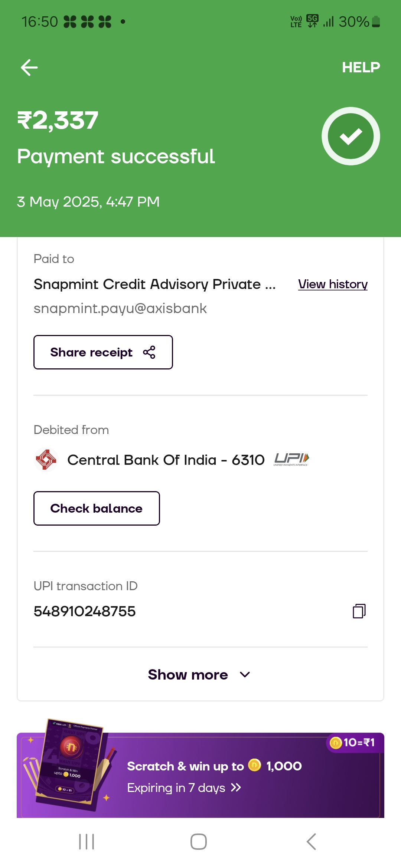Tap the UPI logo beside bank name
Screen dimensions: 401x868
point(291,460)
